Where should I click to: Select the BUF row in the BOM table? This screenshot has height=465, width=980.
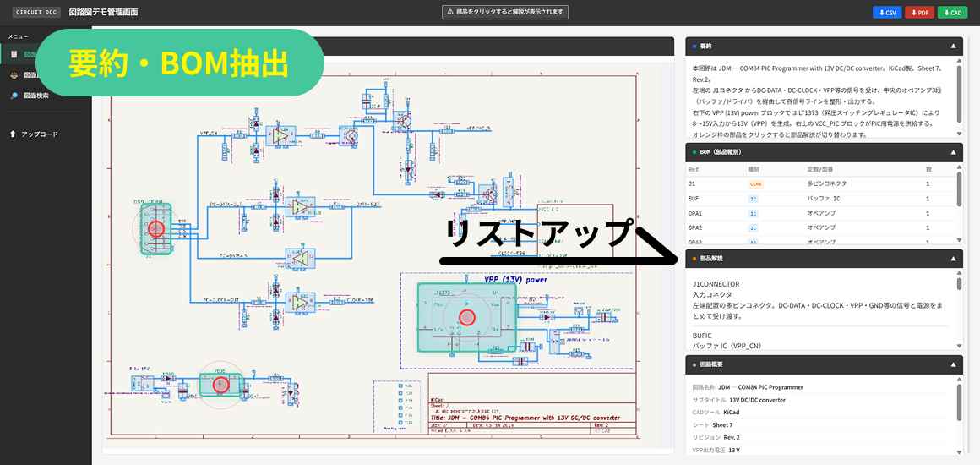tap(820, 199)
